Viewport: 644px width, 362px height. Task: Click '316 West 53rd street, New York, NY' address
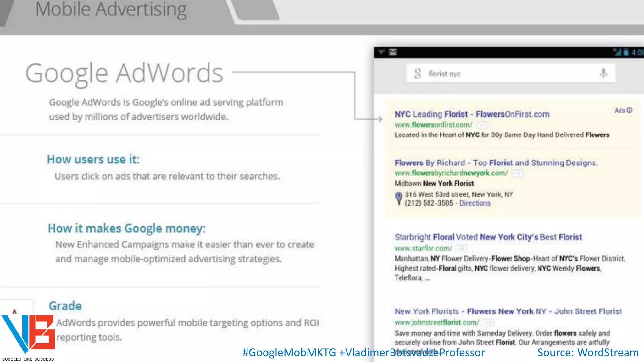coord(459,195)
